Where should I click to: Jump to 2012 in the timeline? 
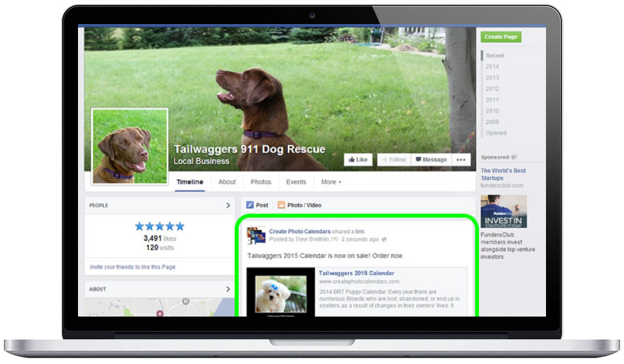pos(492,89)
